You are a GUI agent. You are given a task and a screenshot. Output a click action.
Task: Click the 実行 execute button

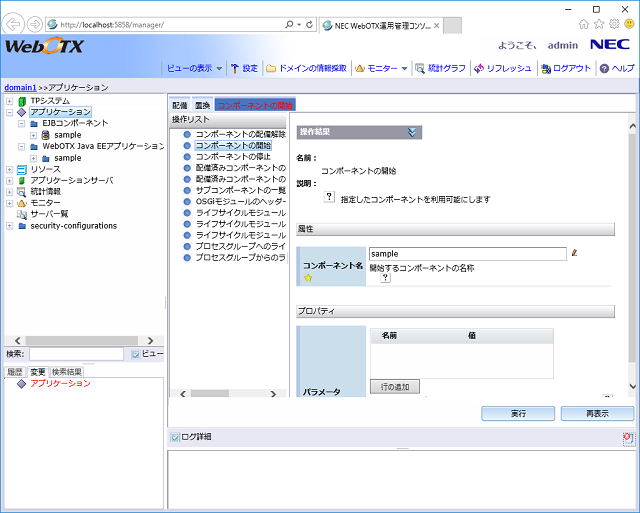(518, 413)
